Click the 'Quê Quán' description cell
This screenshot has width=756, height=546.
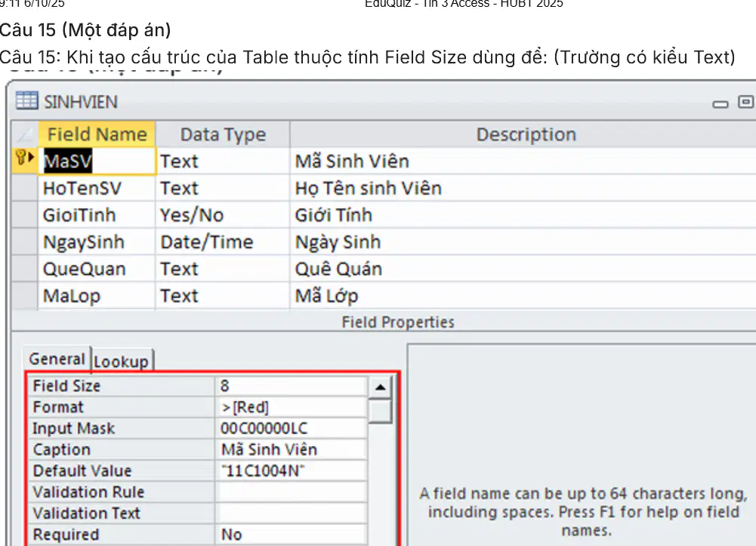(x=523, y=269)
